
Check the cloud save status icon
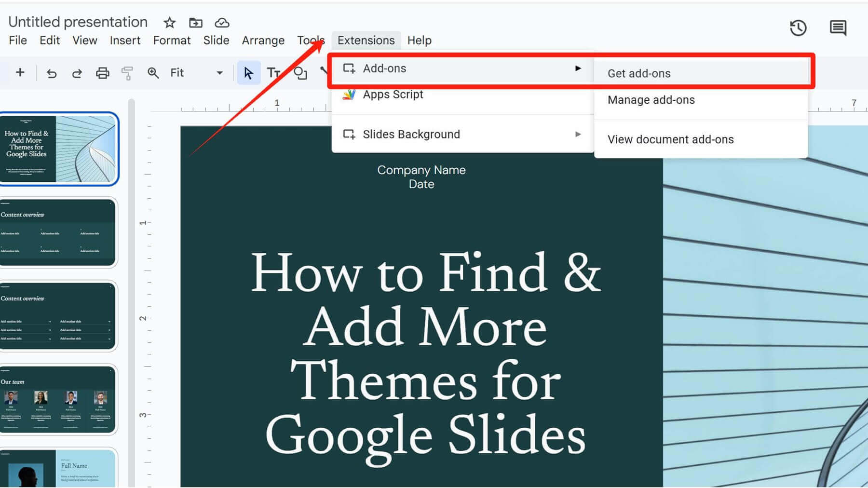click(x=222, y=23)
